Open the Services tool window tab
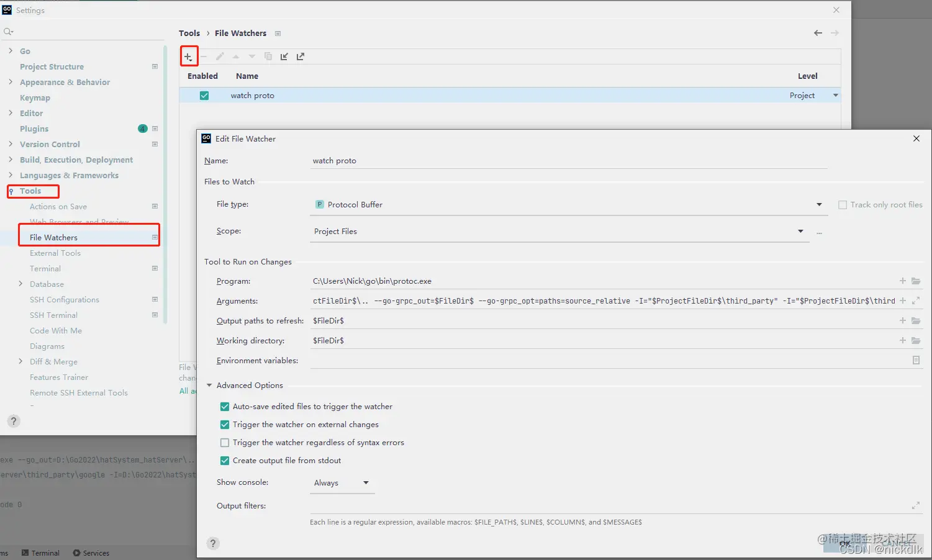This screenshot has width=932, height=560. pos(91,553)
